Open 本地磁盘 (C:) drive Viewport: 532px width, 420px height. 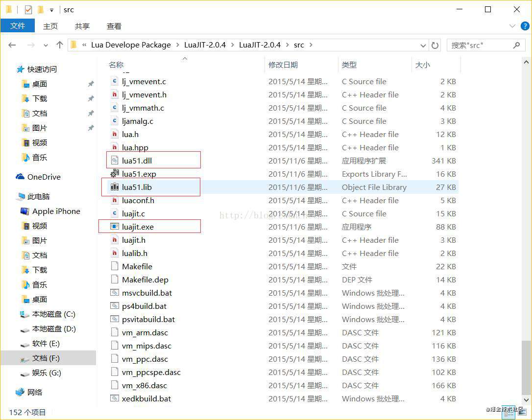coord(53,314)
